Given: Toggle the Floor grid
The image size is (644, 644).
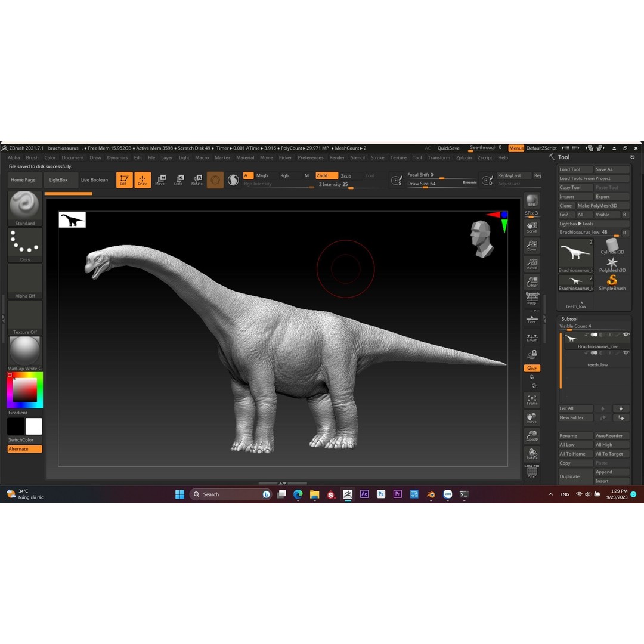Looking at the screenshot, I should click(532, 319).
